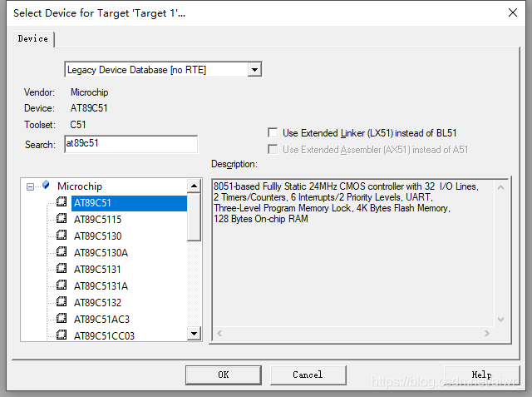Click description box scroll left arrow

(x=219, y=333)
